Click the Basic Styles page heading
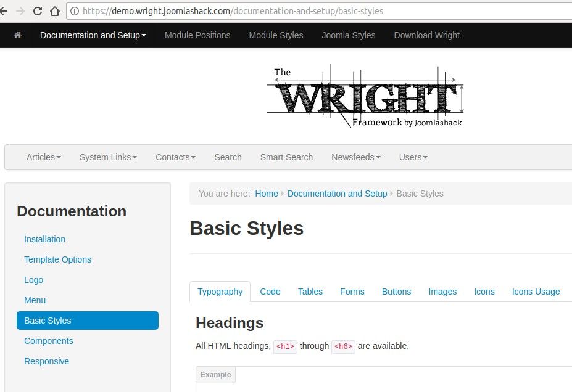Viewport: 572px width, 392px height. 247,229
